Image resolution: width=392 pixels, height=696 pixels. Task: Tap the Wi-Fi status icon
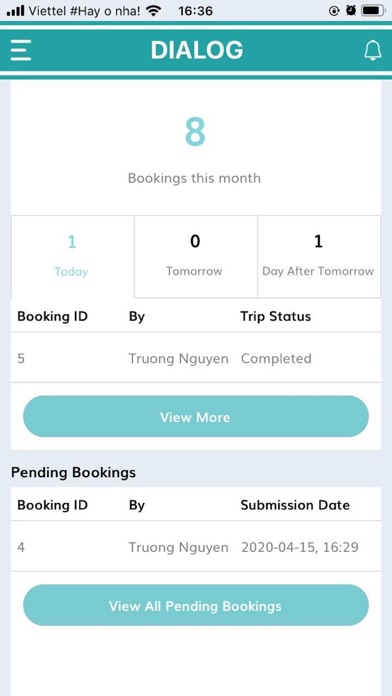153,11
